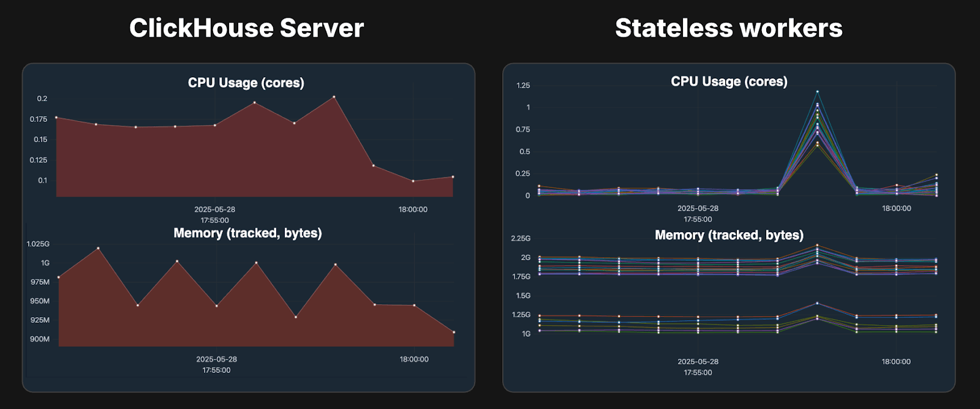This screenshot has height=409, width=980.
Task: Click the 2.25G y-axis label in workers Memory chart
Action: pos(521,238)
